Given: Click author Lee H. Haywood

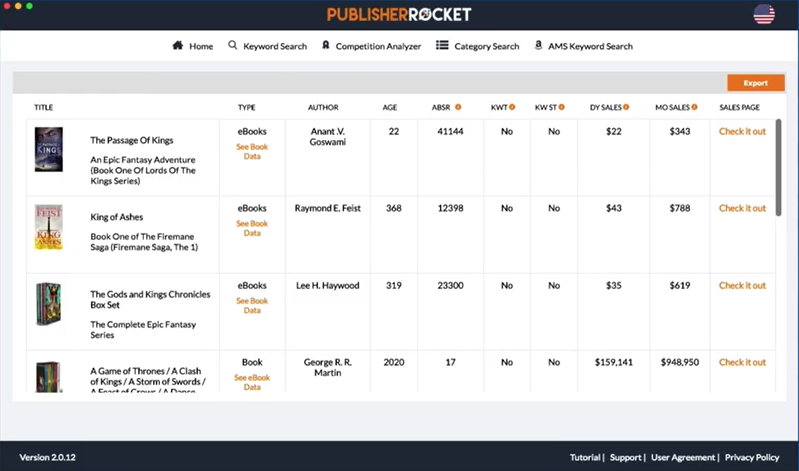Looking at the screenshot, I should coord(328,285).
